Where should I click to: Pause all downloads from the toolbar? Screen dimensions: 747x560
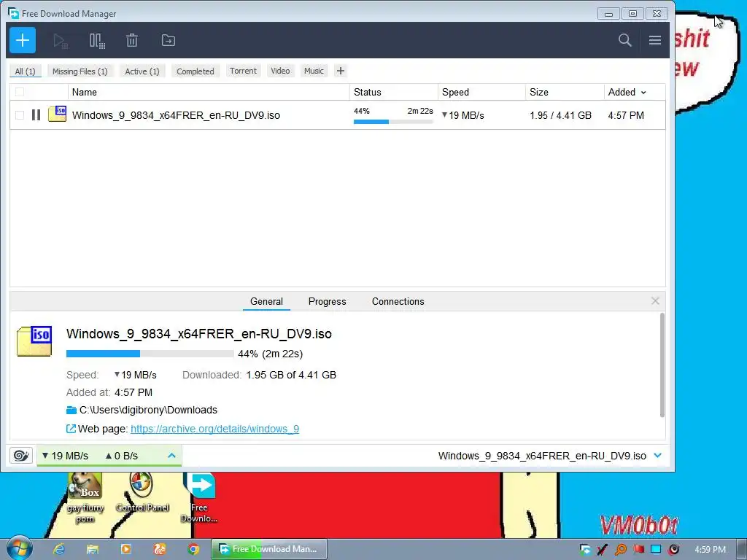pyautogui.click(x=97, y=41)
